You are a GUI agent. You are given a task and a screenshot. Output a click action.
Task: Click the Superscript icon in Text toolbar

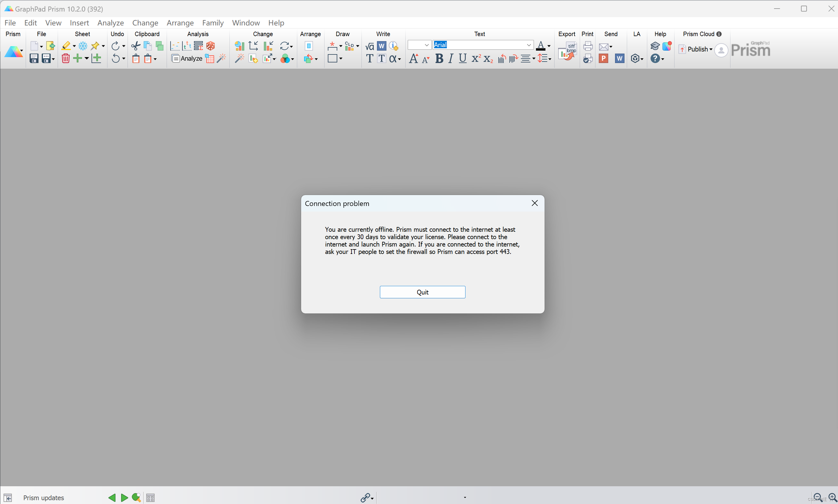coord(476,58)
